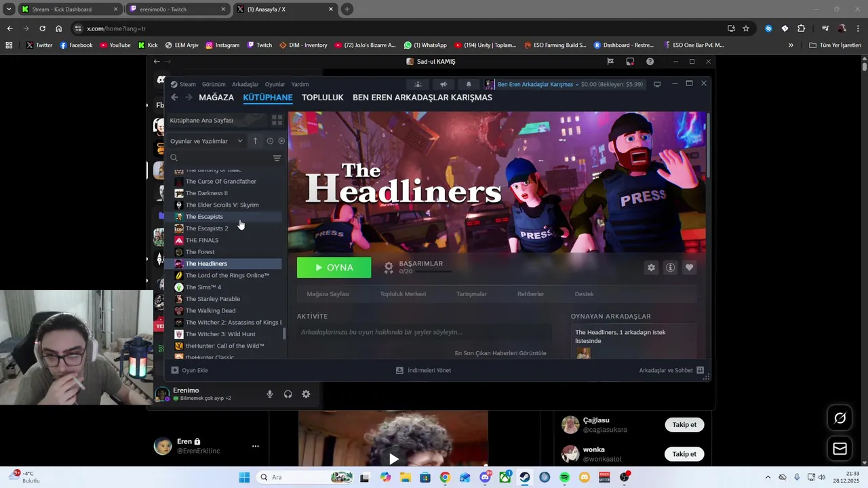Image resolution: width=868 pixels, height=488 pixels.
Task: Click the library list scrollbar thumb
Action: pyautogui.click(x=284, y=333)
